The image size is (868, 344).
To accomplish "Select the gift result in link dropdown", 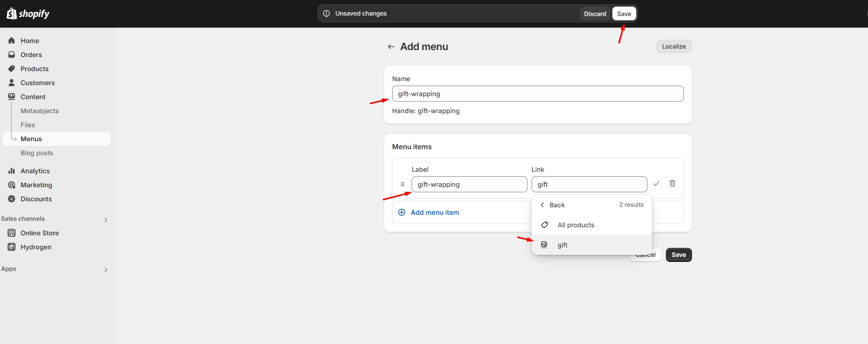I will (562, 245).
